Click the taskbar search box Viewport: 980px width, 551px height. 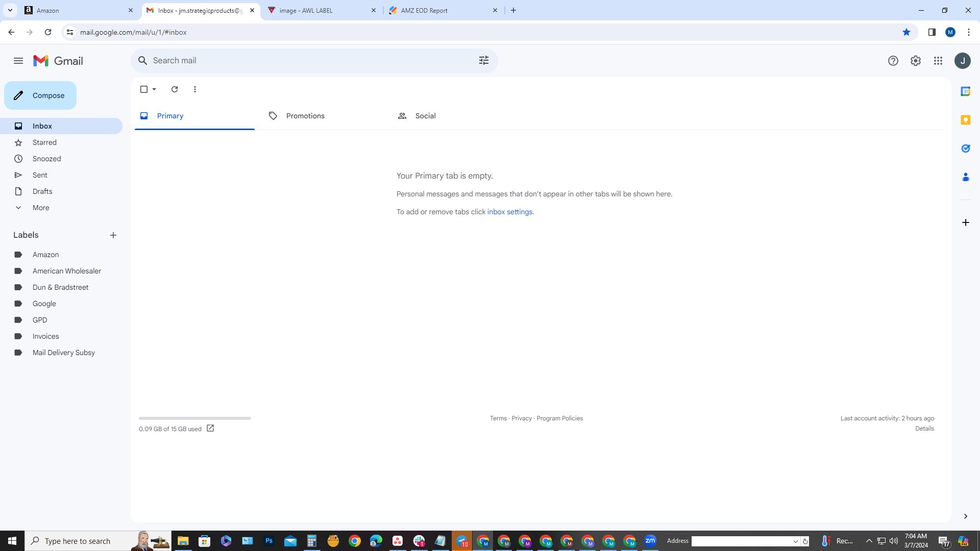point(98,541)
